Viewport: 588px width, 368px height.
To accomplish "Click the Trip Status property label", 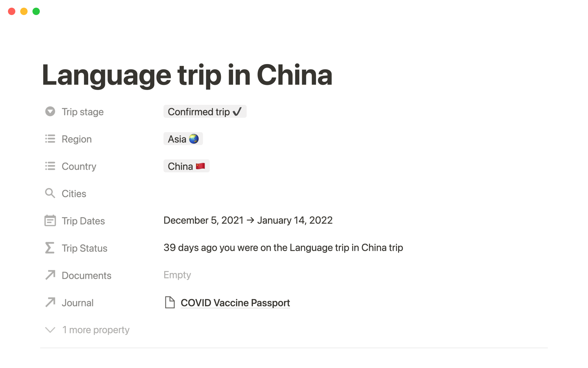I will [x=85, y=248].
